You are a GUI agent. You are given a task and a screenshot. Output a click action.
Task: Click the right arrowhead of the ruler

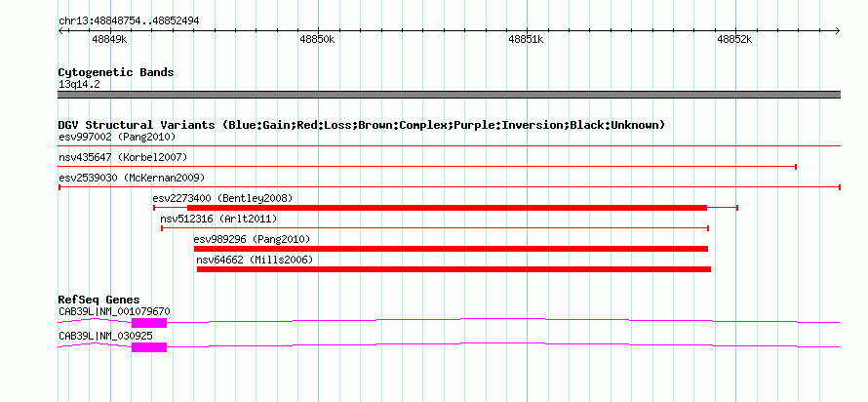(x=838, y=30)
